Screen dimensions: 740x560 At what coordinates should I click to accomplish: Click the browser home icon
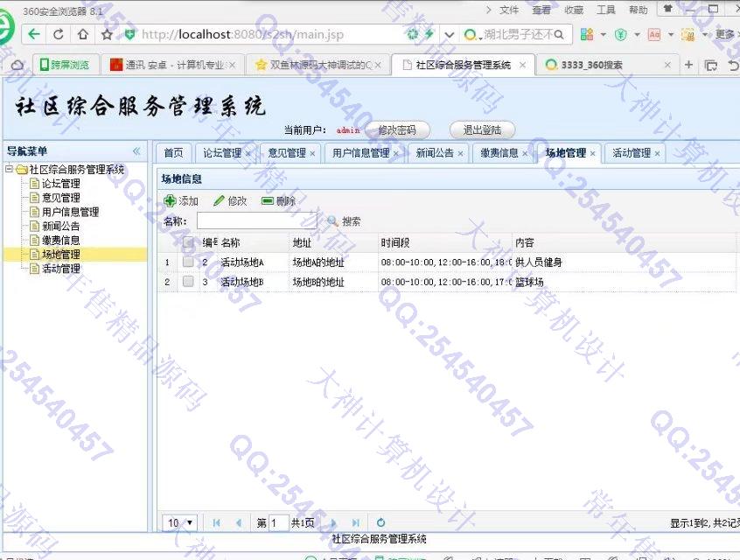82,35
